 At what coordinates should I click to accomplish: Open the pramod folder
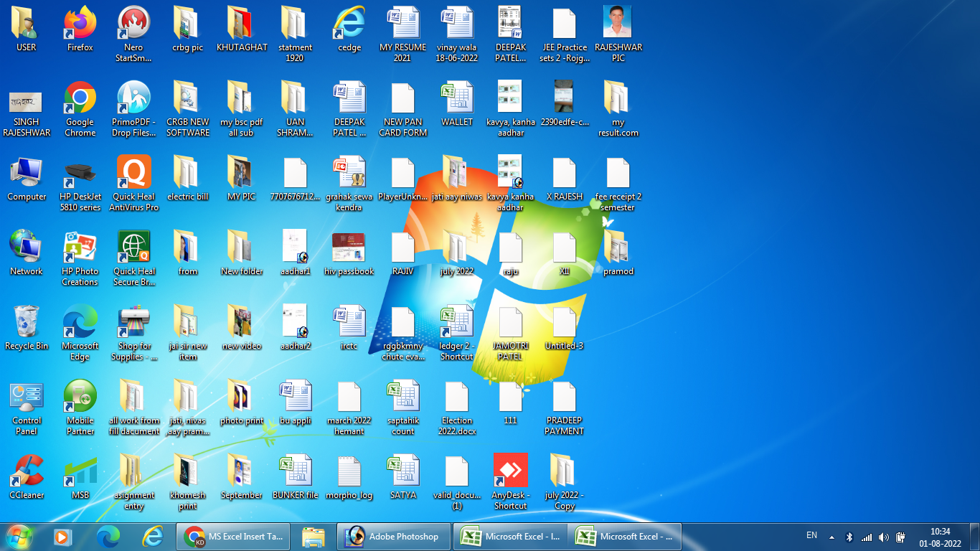coord(618,253)
